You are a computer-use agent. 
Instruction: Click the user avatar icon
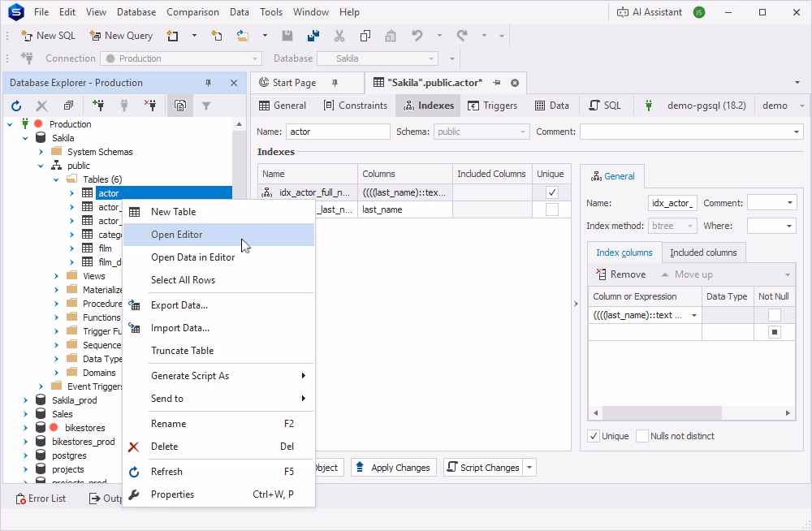[699, 12]
